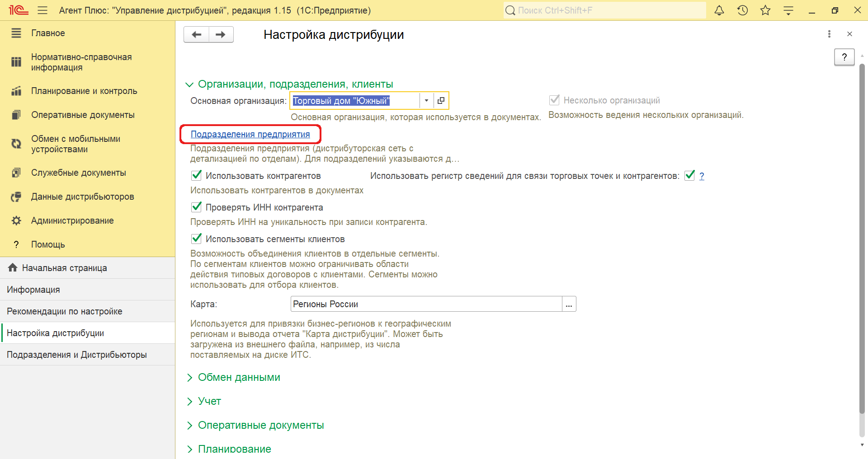Toggle Проверять ИНН контрагента checkbox
The width and height of the screenshot is (868, 459).
point(196,207)
